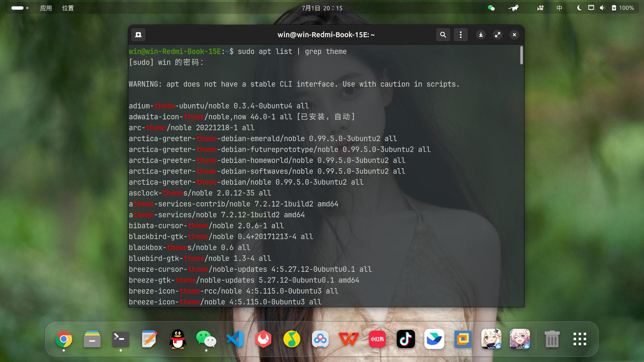Viewport: 644px width, 362px height.
Task: Maximize terminal with expand arrows button
Action: coord(497,35)
